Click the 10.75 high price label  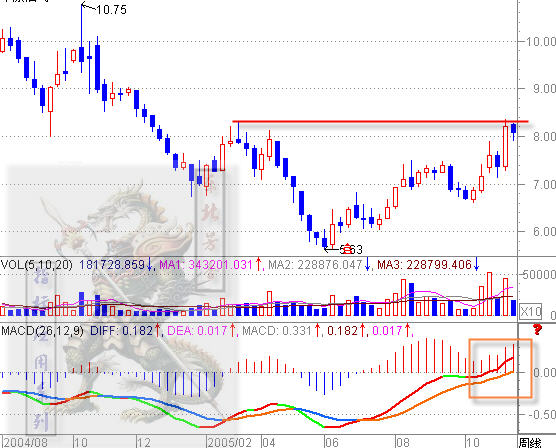coord(111,10)
